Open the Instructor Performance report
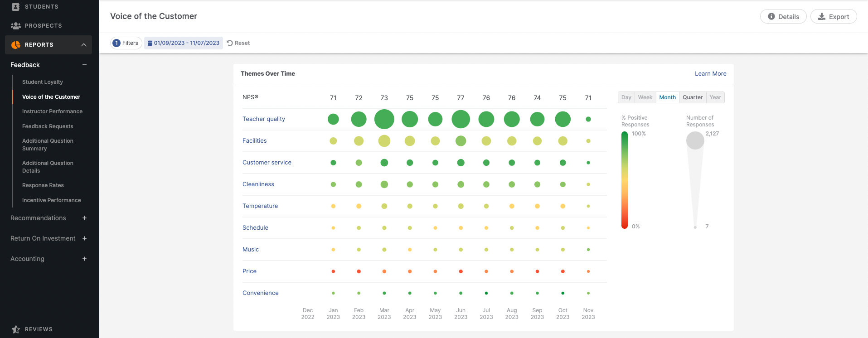This screenshot has height=338, width=868. (x=52, y=111)
